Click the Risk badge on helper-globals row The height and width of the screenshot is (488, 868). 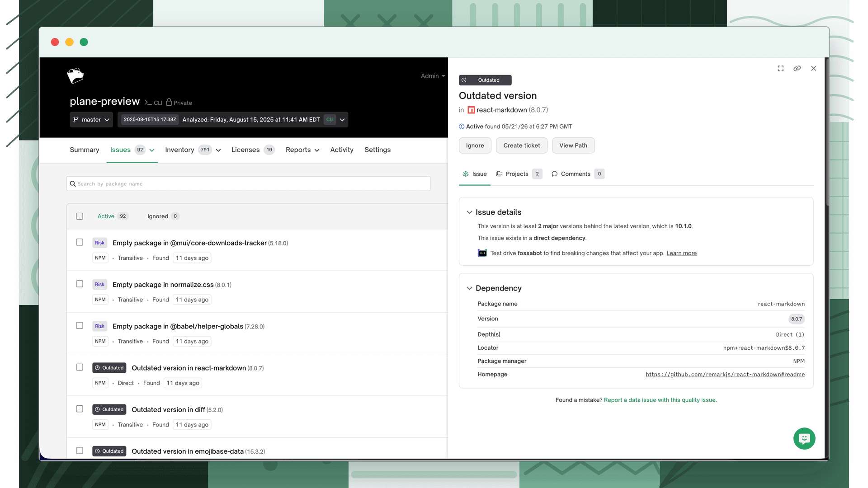(x=99, y=326)
